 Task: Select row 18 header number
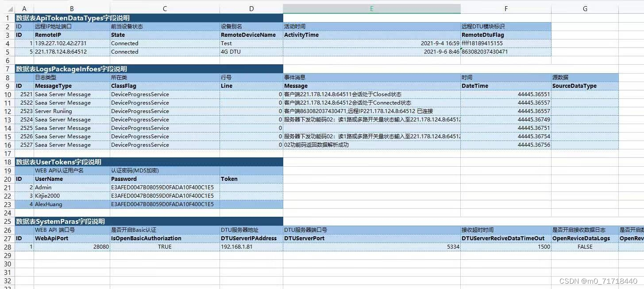7,162
